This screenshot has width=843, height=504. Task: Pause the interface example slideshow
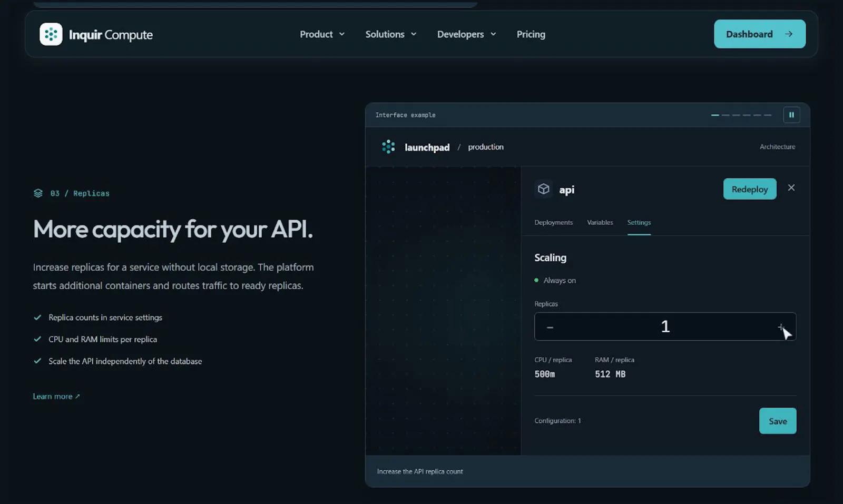pos(791,115)
